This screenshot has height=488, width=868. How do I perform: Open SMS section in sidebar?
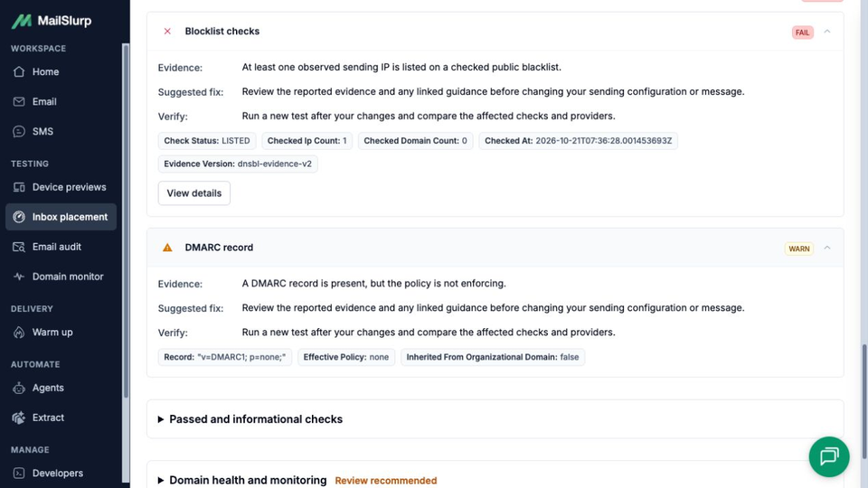tap(61, 132)
